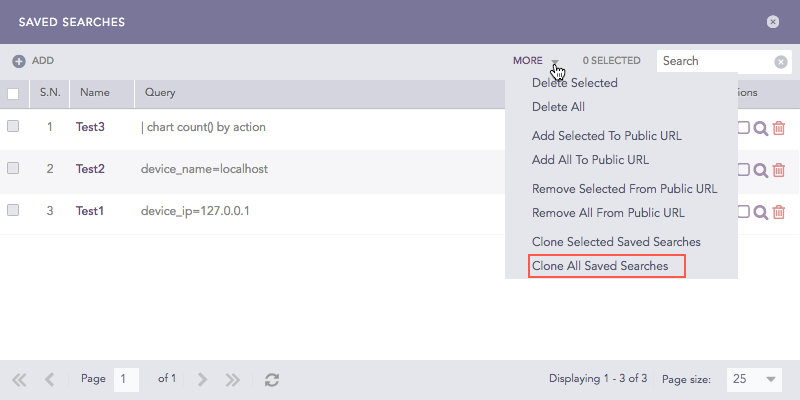800x400 pixels.
Task: Click the search magnifier icon for Test3
Action: 761,128
